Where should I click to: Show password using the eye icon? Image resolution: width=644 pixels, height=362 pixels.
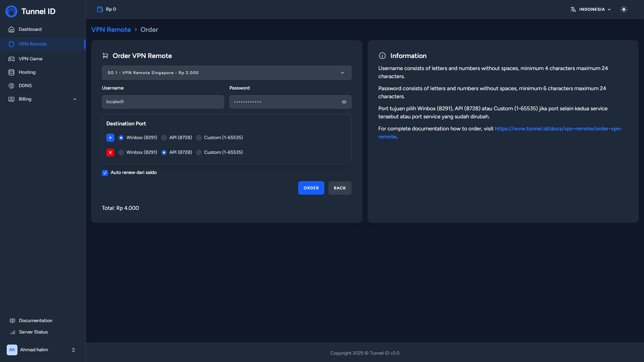(344, 102)
